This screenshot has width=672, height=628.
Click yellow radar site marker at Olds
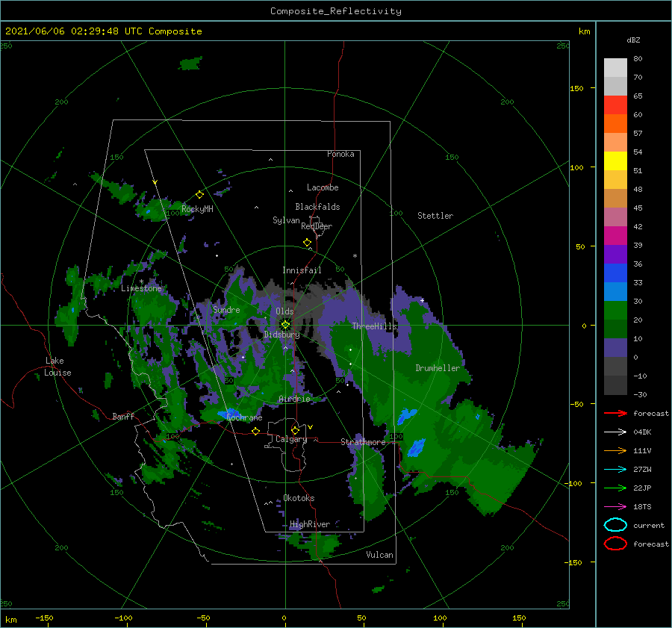pyautogui.click(x=285, y=325)
